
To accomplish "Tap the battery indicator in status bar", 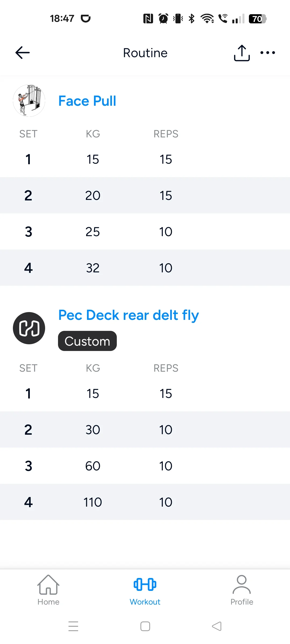I will [x=257, y=19].
